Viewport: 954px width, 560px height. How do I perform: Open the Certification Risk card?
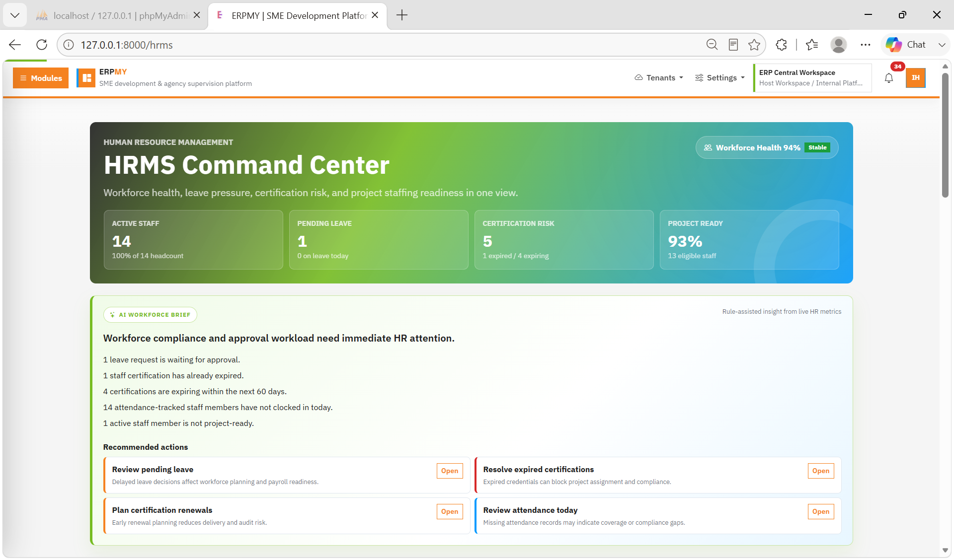tap(564, 240)
